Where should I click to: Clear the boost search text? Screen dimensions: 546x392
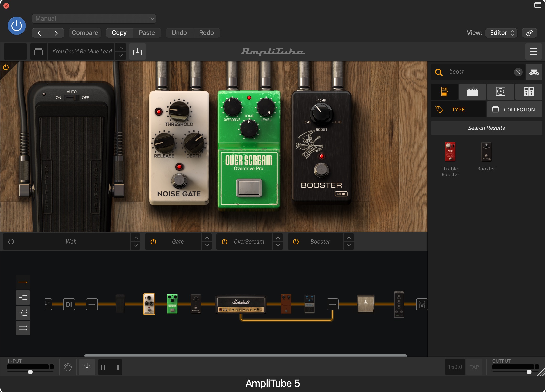coord(518,72)
